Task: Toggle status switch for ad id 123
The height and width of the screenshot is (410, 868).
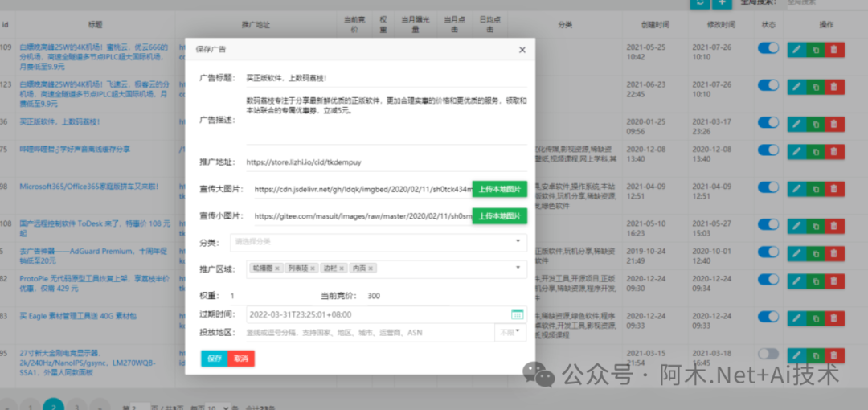Action: pos(768,85)
